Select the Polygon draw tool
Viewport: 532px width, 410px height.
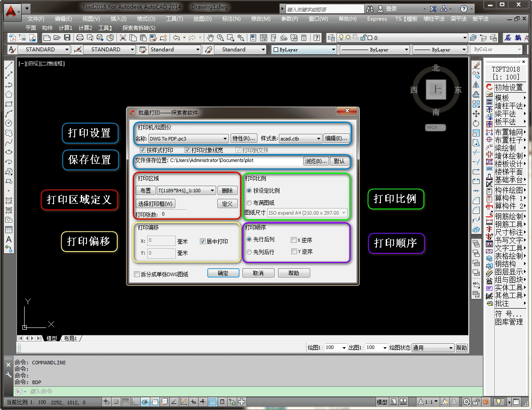[x=8, y=94]
